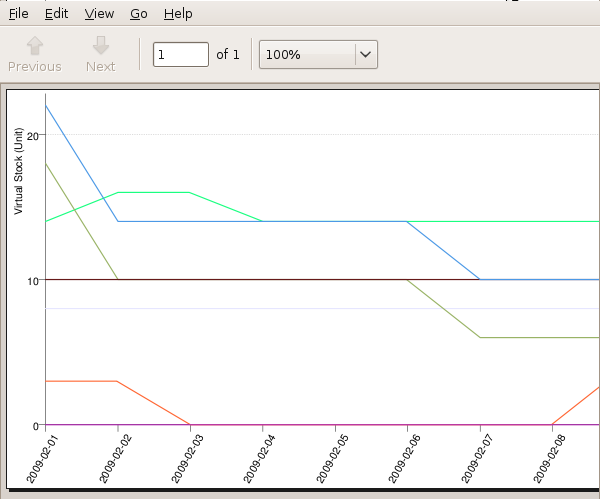This screenshot has width=600, height=499.
Task: Click the Next page down-arrow icon
Action: pyautogui.click(x=100, y=45)
